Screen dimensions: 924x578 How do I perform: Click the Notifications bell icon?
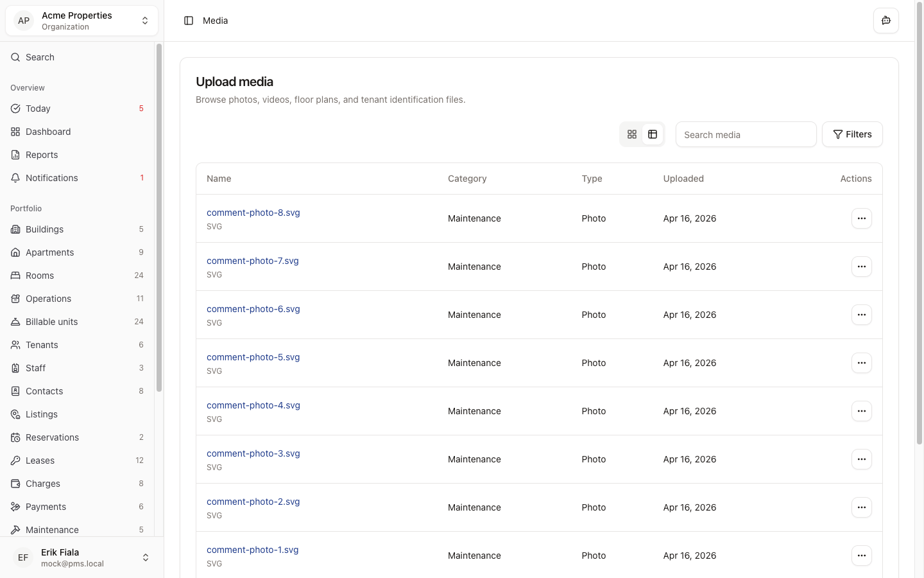pyautogui.click(x=15, y=178)
